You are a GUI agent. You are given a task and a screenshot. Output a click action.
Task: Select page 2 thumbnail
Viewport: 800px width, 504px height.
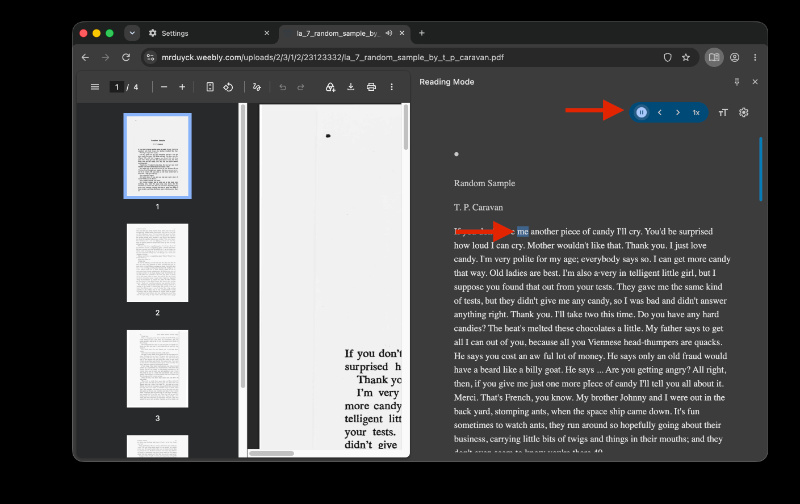[157, 263]
